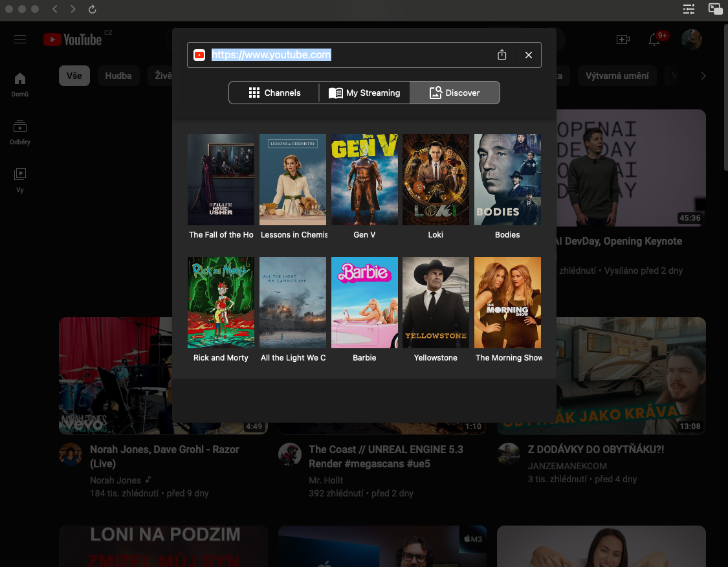Open the Barbie poster

pyautogui.click(x=364, y=303)
